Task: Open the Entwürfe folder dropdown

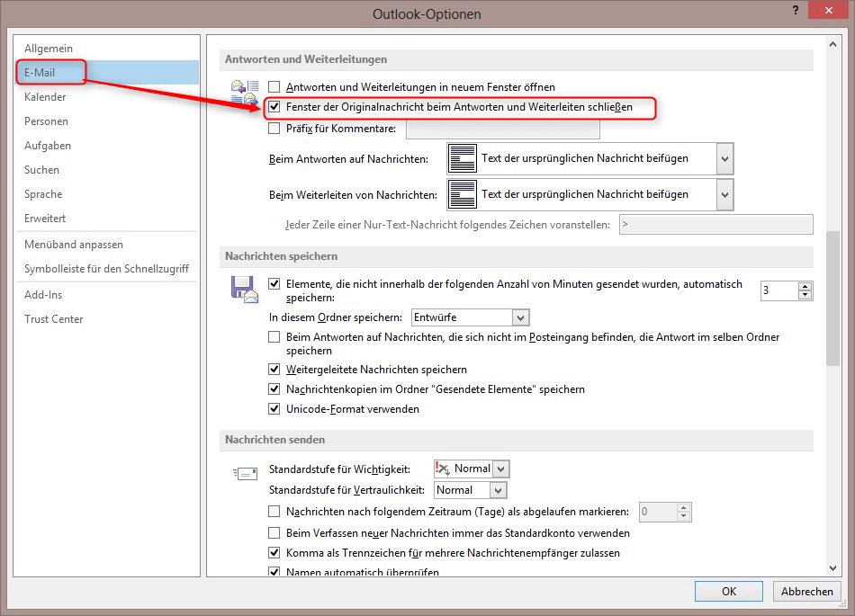Action: click(520, 317)
